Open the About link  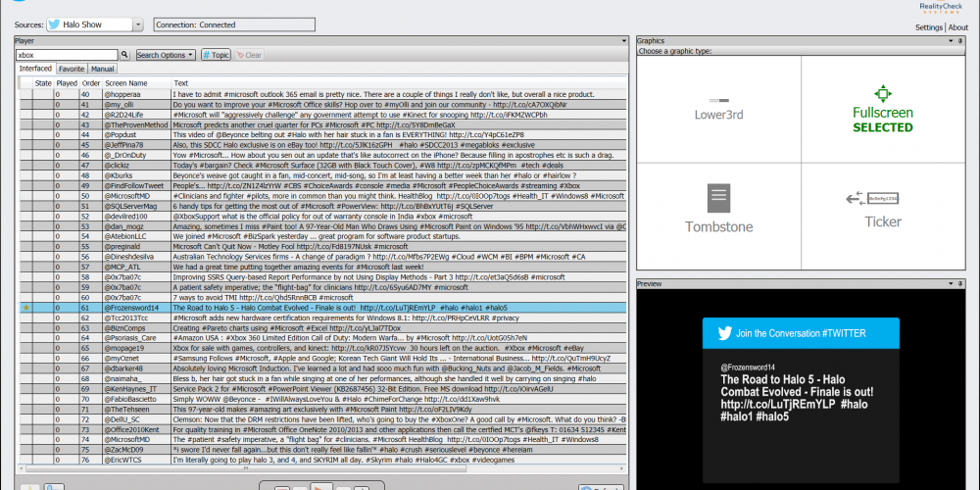click(958, 27)
